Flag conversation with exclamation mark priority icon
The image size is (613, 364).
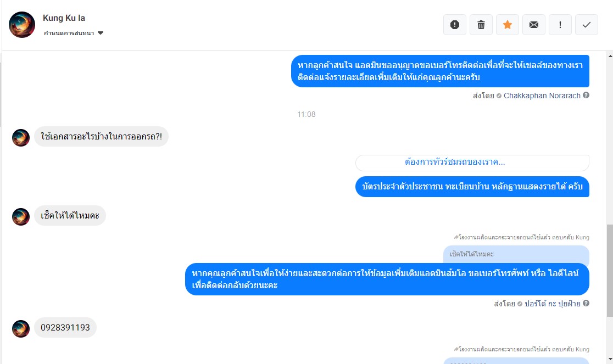pos(560,25)
